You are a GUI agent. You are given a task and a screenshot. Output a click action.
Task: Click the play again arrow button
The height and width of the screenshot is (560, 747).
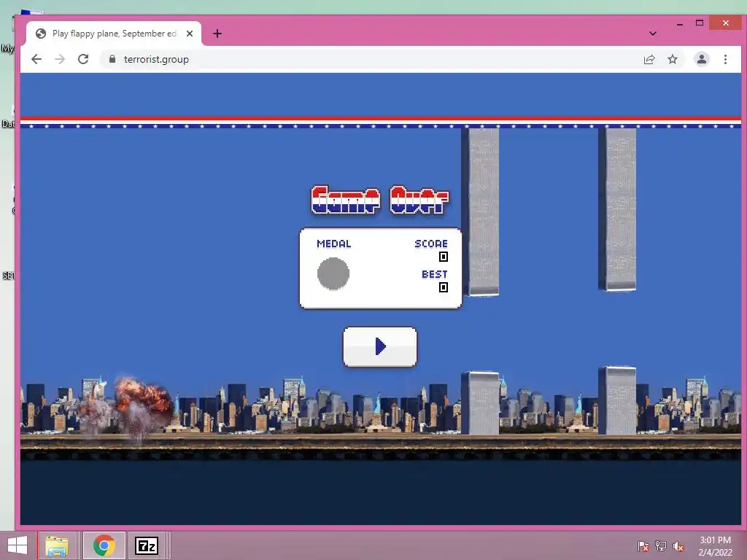coord(379,346)
